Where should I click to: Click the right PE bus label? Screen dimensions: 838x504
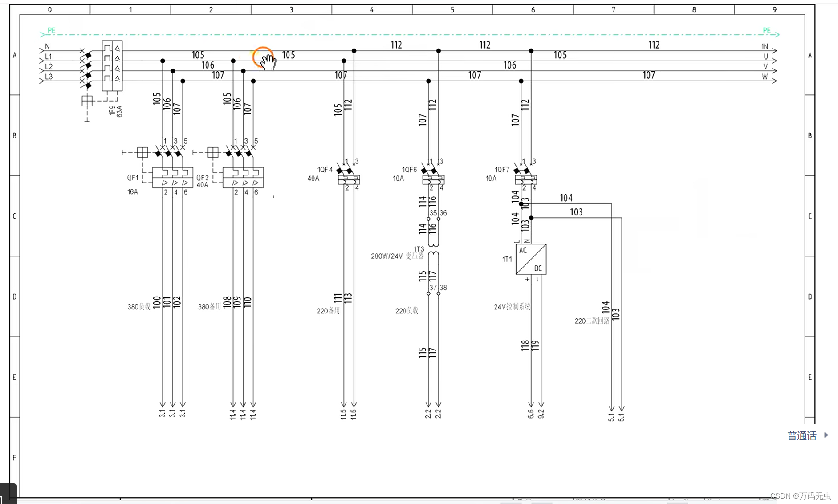[767, 30]
